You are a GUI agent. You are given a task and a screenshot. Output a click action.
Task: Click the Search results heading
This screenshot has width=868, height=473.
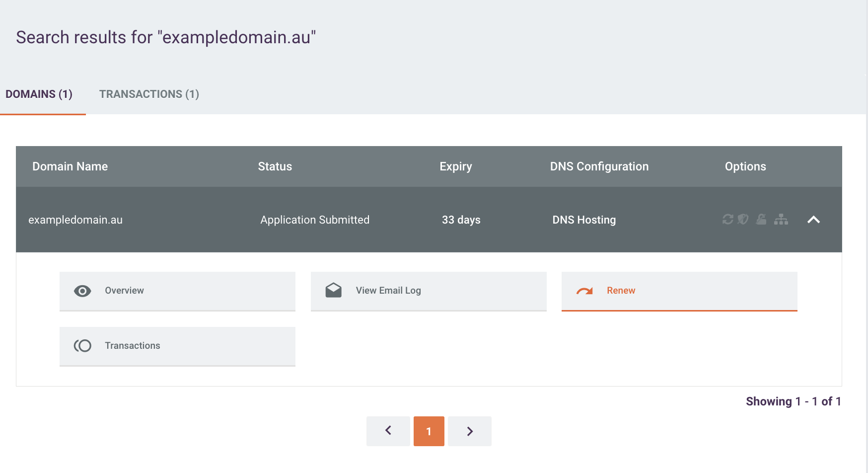[166, 37]
